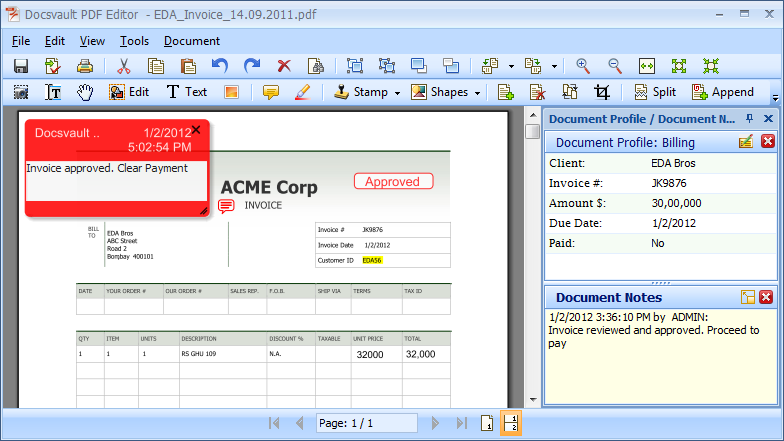Viewport: 784px width, 441px height.
Task: Click the Fit width icon
Action: tap(646, 66)
